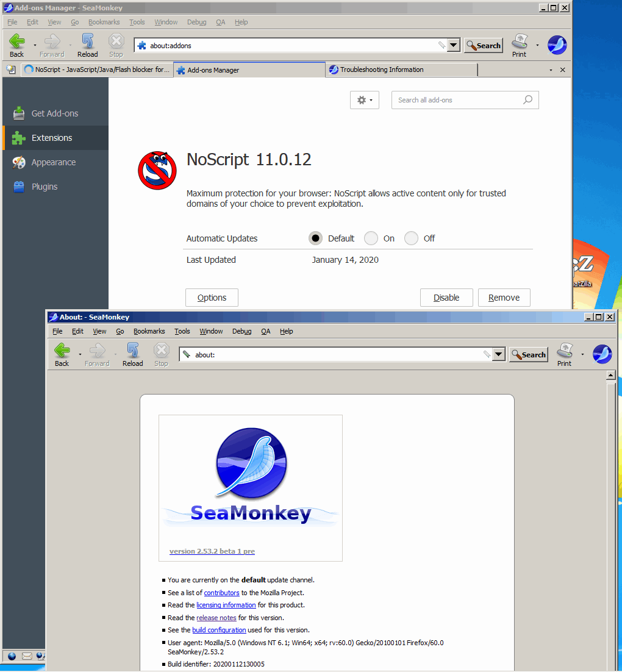Click the NoScript Options button

point(212,298)
